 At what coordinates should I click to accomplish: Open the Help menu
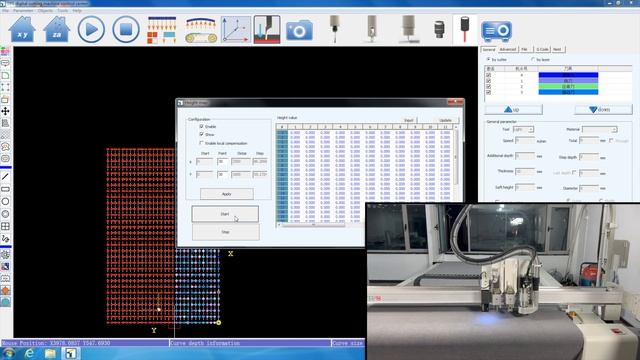coord(77,11)
